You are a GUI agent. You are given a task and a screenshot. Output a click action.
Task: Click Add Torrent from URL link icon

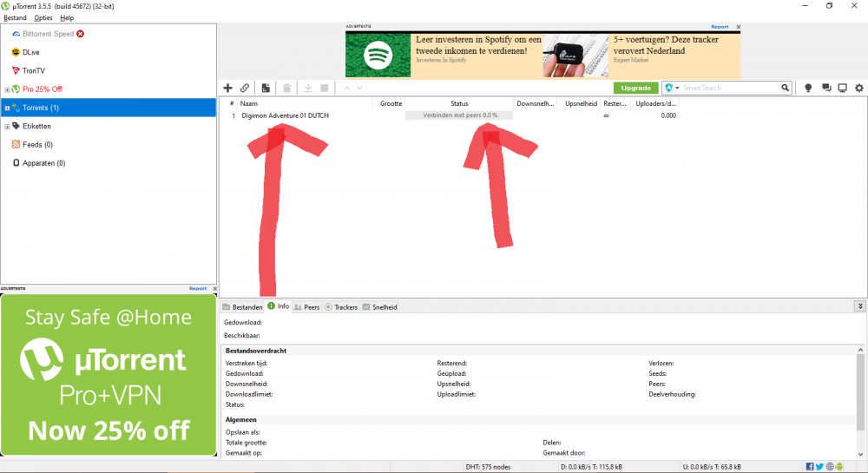click(245, 88)
